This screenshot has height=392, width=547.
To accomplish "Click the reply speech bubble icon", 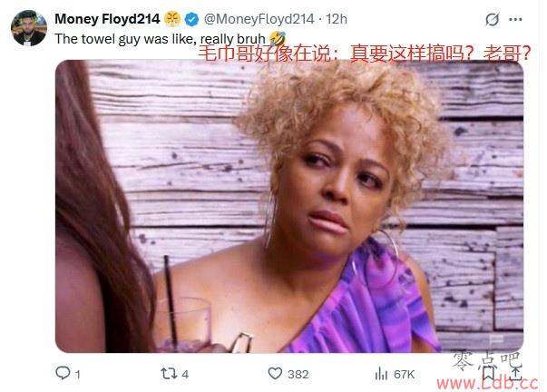I will [63, 373].
